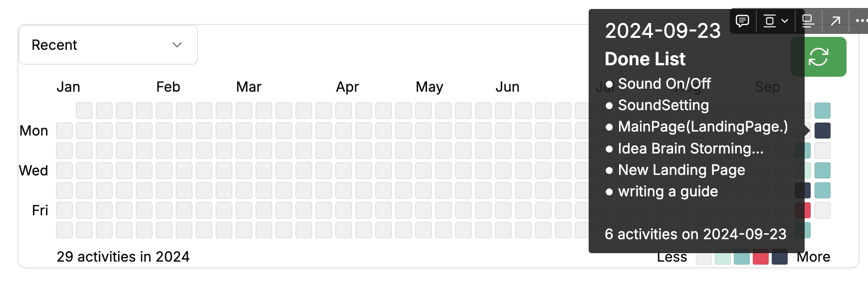Image resolution: width=868 pixels, height=301 pixels.
Task: Open the Recent dropdown selector
Action: tap(108, 45)
